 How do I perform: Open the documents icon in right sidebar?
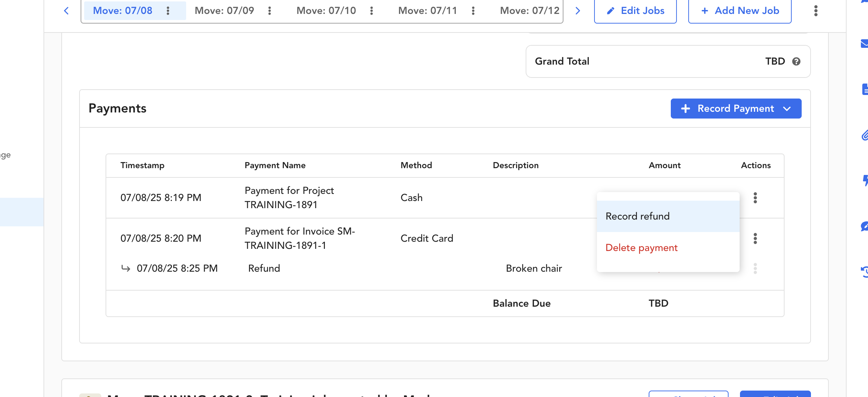pos(864,89)
